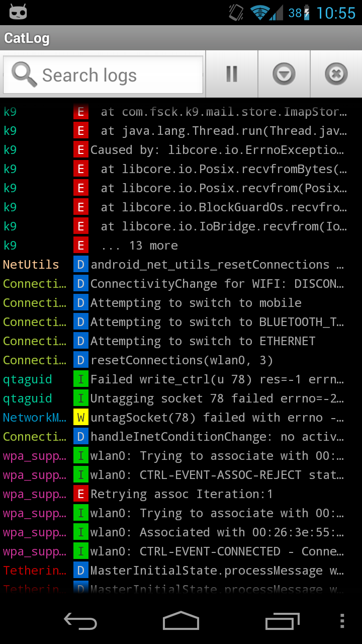Select the 'Attempting to switch to mobile' line
Image resolution: width=362 pixels, height=644 pixels.
point(196,303)
